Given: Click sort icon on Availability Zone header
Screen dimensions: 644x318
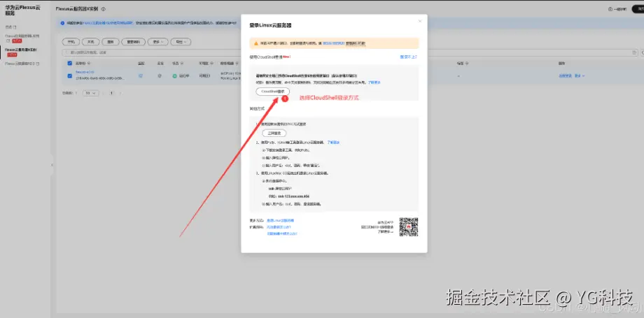Looking at the screenshot, I should [x=212, y=64].
